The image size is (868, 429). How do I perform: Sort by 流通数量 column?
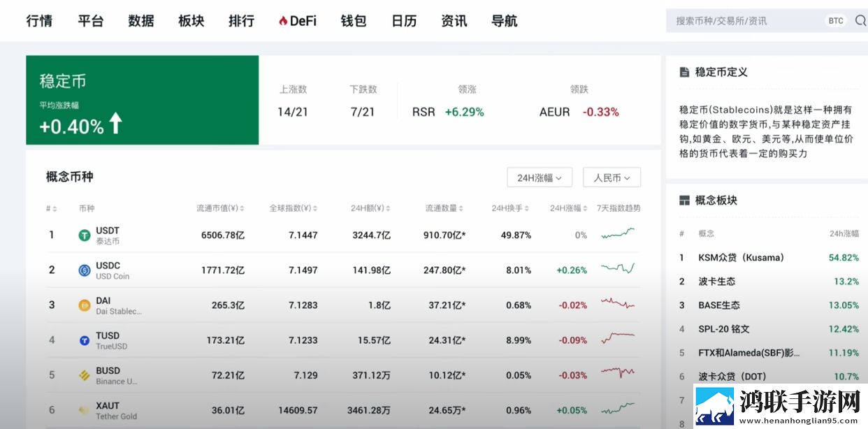point(446,208)
